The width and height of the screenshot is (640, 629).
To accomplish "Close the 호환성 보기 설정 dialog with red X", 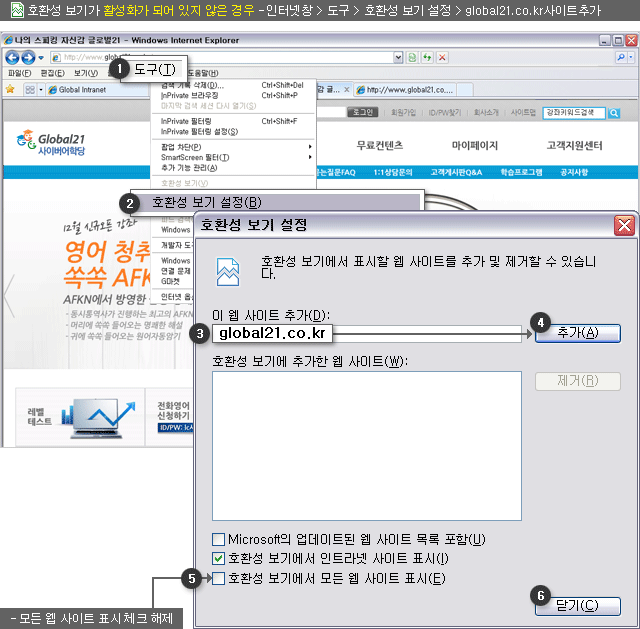I will 624,225.
